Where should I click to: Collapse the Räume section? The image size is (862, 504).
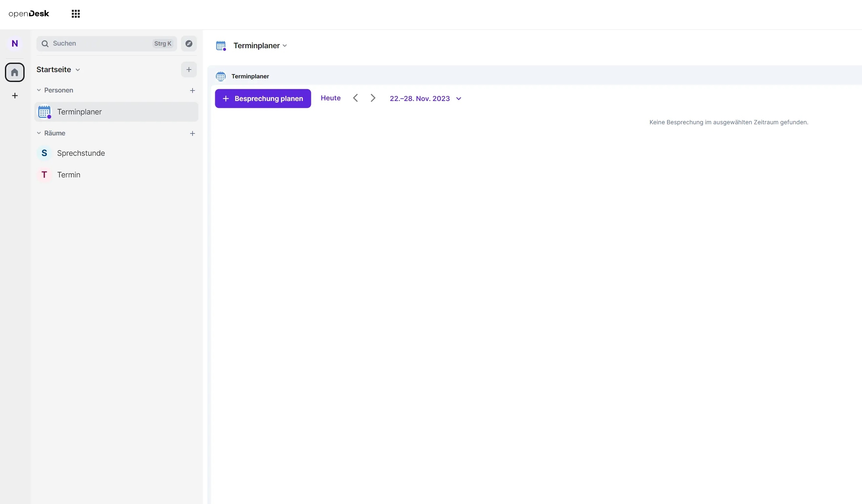coord(39,133)
